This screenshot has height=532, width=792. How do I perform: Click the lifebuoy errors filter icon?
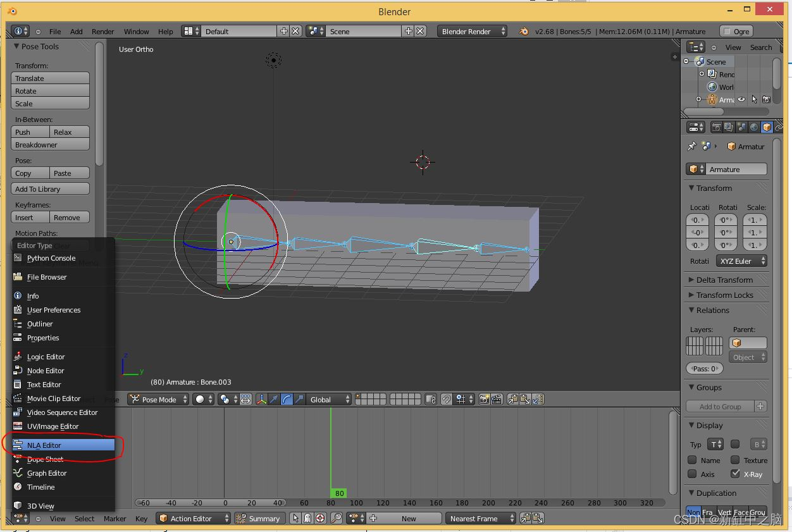tap(320, 518)
